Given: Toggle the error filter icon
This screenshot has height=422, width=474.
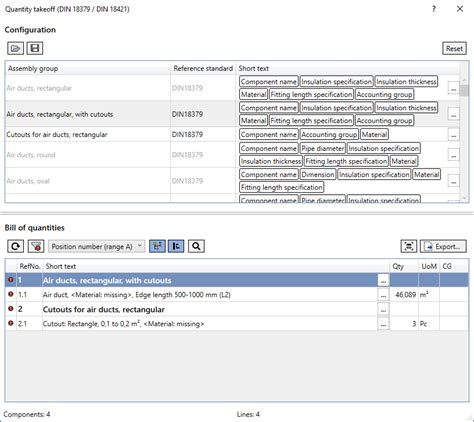Looking at the screenshot, I should 36,246.
